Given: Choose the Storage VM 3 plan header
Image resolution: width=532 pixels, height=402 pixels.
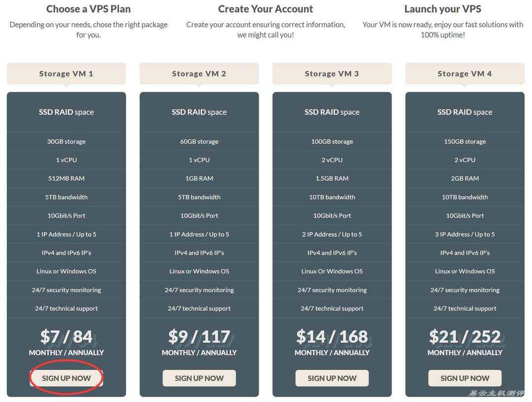Looking at the screenshot, I should pyautogui.click(x=332, y=74).
